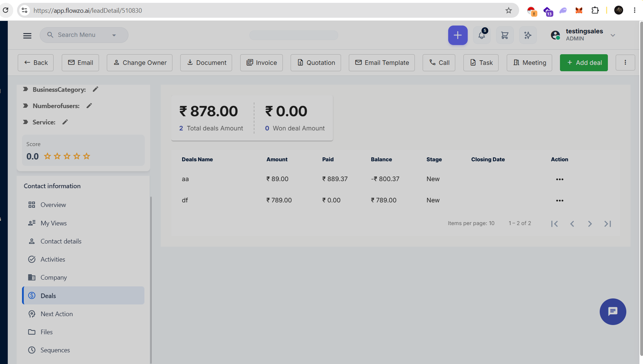Click the Email button
This screenshot has width=643, height=364.
[x=80, y=63]
